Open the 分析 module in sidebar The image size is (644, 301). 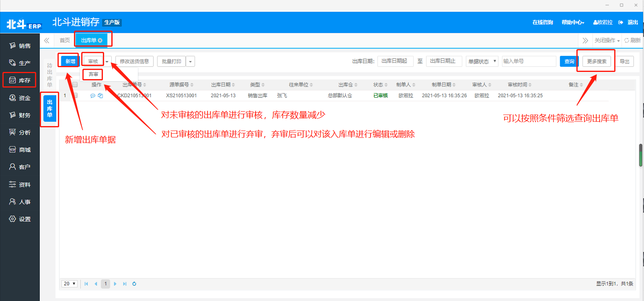[x=20, y=132]
